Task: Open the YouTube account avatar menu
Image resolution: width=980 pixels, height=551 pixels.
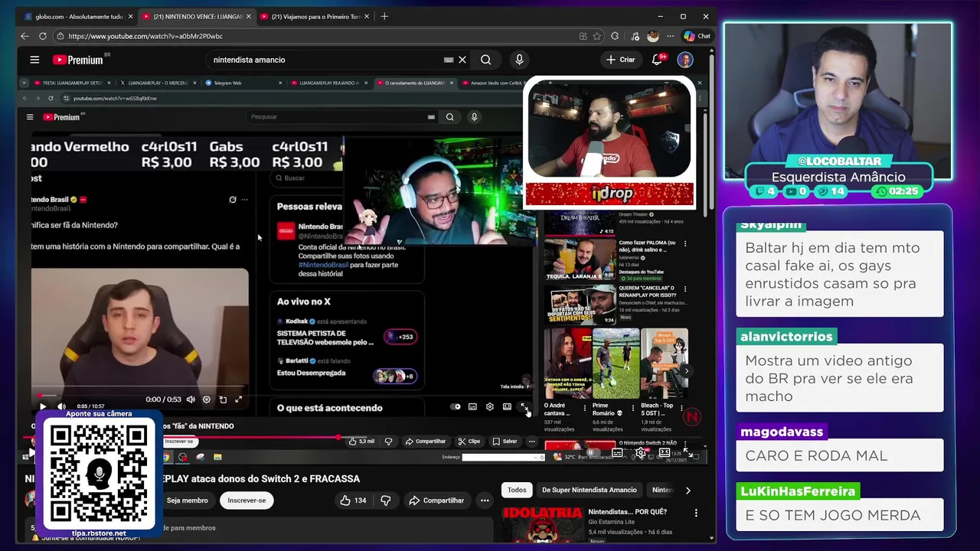Action: point(685,60)
